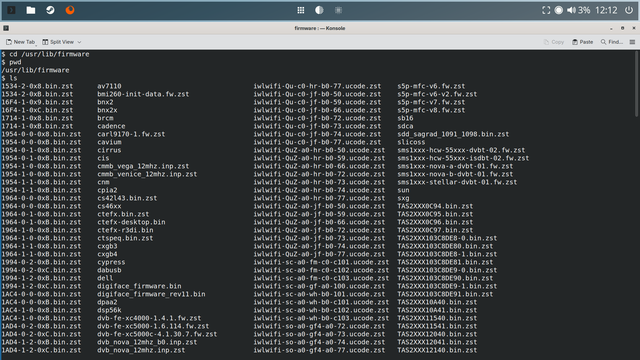Click the Paste toolbar button

[582, 42]
